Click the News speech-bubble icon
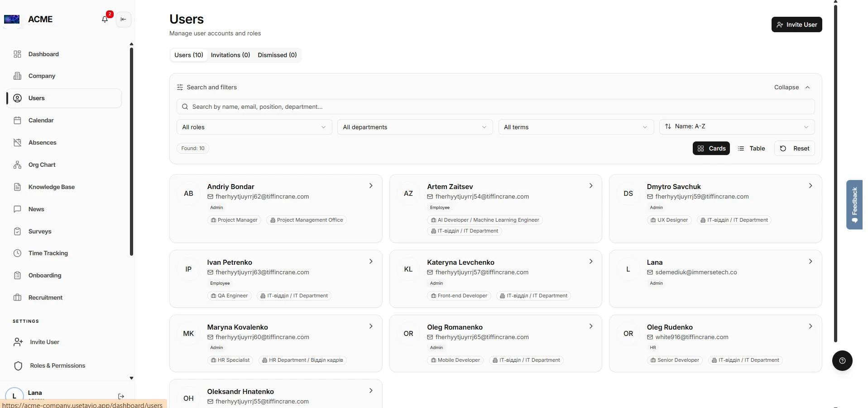 tap(17, 209)
